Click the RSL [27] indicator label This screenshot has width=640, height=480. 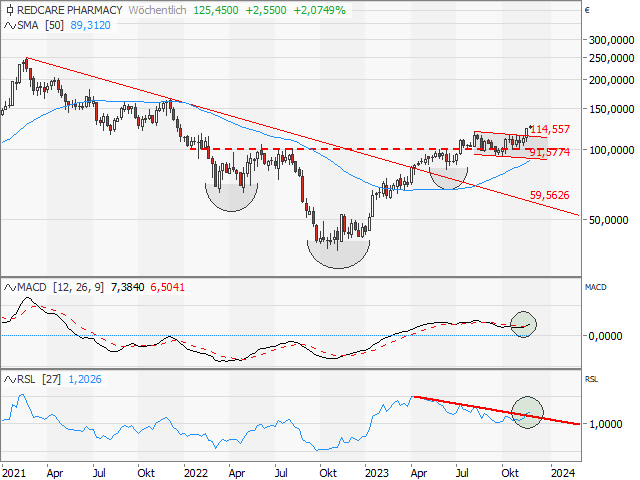39,380
